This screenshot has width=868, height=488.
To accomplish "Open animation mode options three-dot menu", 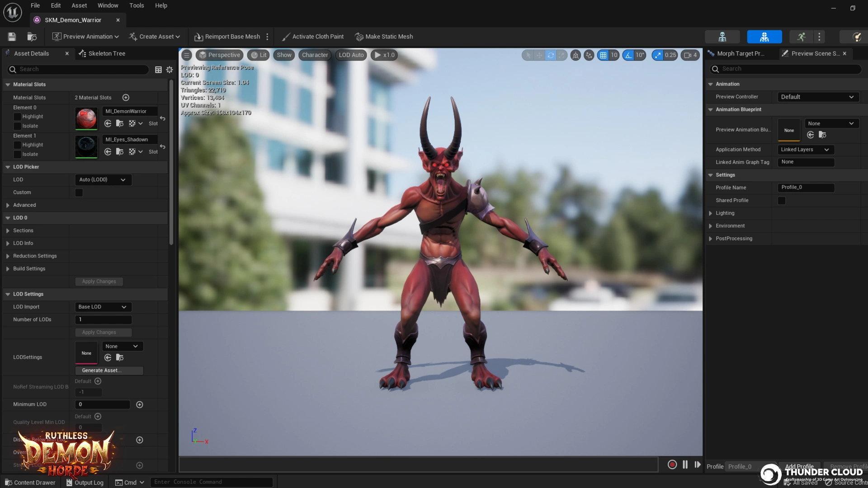I will coord(819,37).
